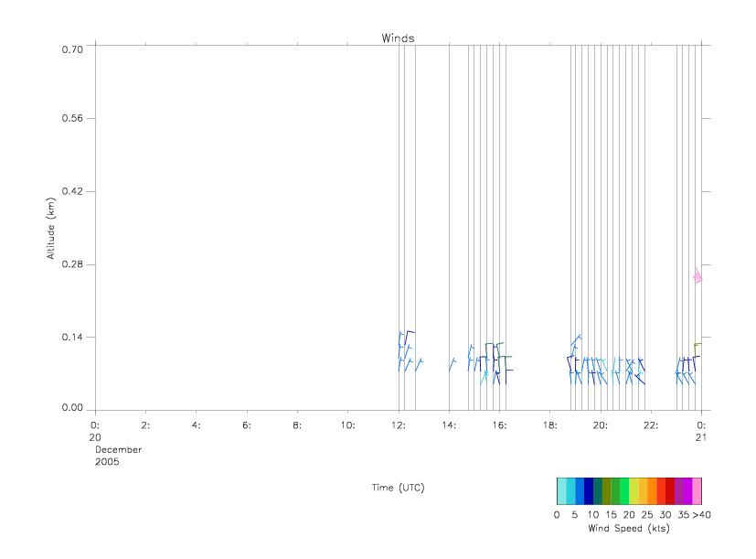Viewport: 756px width, 559px height.
Task: Click the 0.70 altitude tick label
Action: 72,49
